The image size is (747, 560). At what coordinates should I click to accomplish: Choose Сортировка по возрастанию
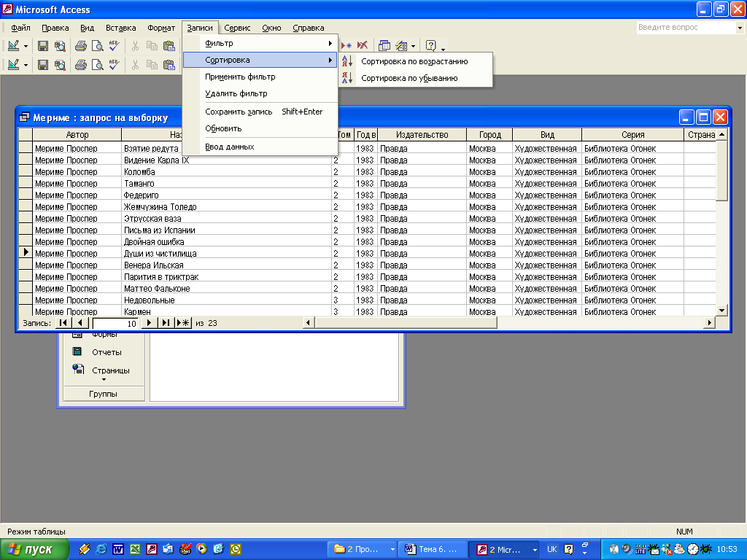414,61
